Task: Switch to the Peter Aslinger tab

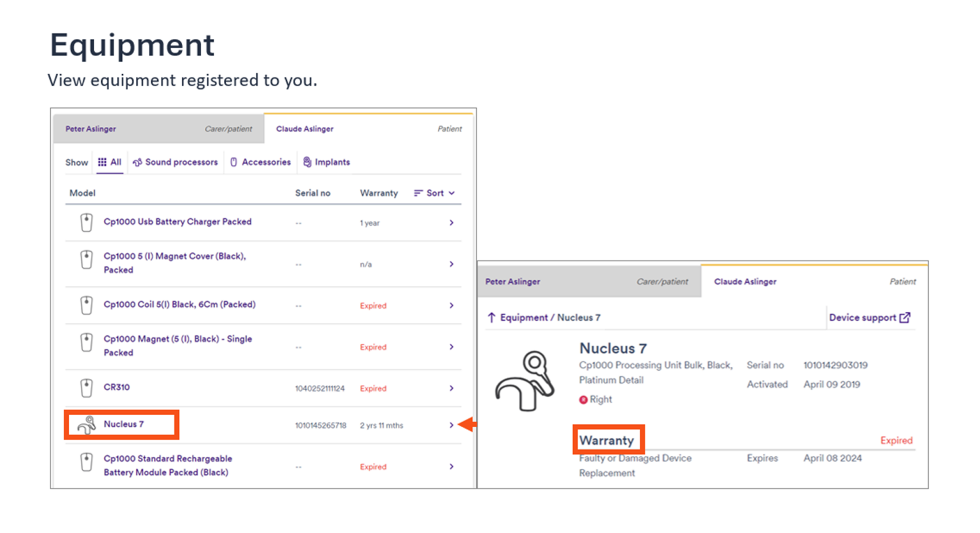Action: click(91, 128)
